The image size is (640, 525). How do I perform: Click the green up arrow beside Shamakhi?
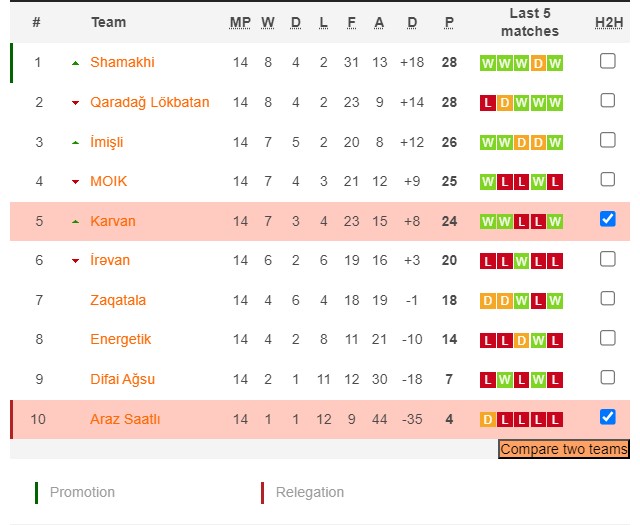click(75, 62)
